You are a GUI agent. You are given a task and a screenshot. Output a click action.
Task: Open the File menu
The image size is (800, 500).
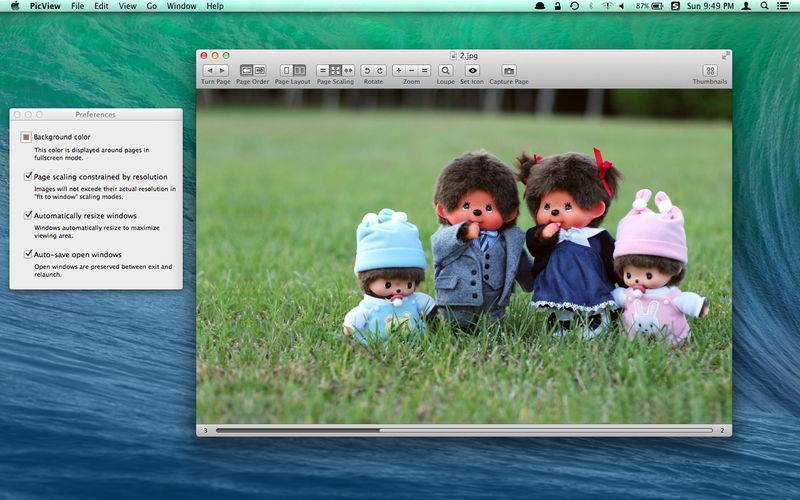click(x=78, y=6)
